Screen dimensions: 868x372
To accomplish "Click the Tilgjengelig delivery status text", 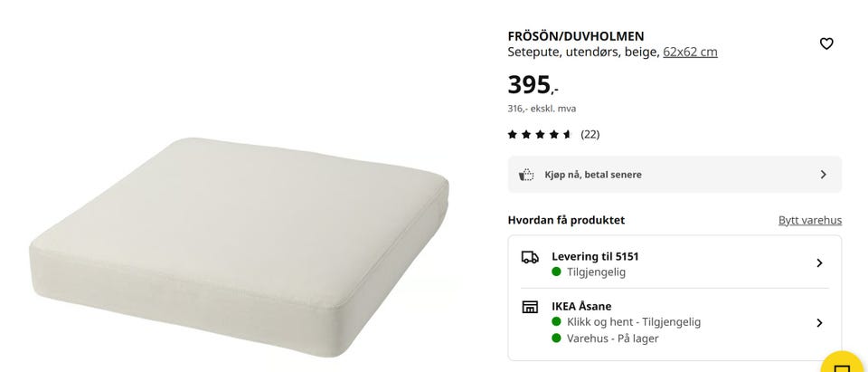I will (596, 272).
